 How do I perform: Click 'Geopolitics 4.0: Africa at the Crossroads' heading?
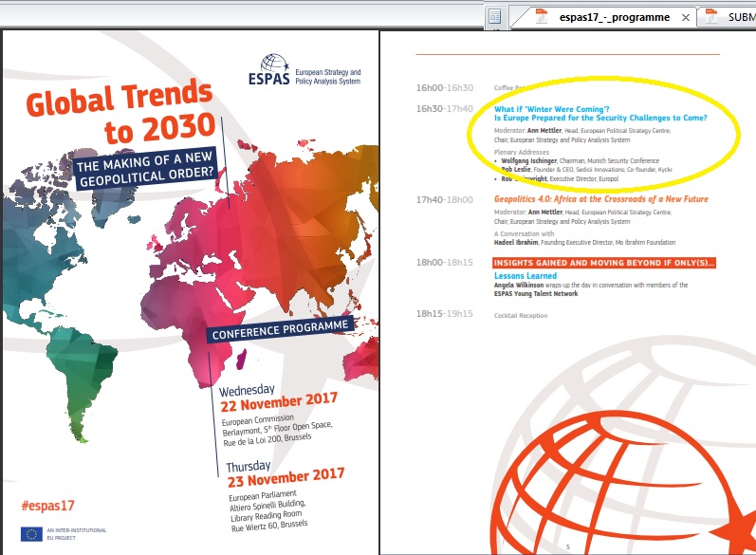[600, 199]
